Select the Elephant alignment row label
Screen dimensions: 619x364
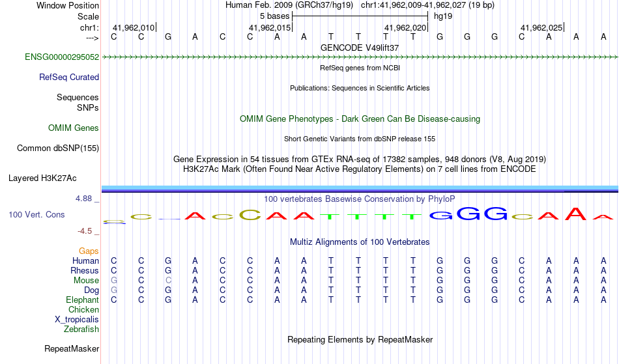pos(83,300)
